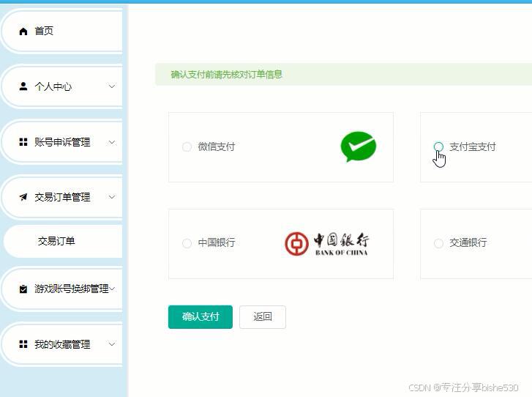Select the 交通银行 radio button
The image size is (532, 397).
tap(438, 243)
